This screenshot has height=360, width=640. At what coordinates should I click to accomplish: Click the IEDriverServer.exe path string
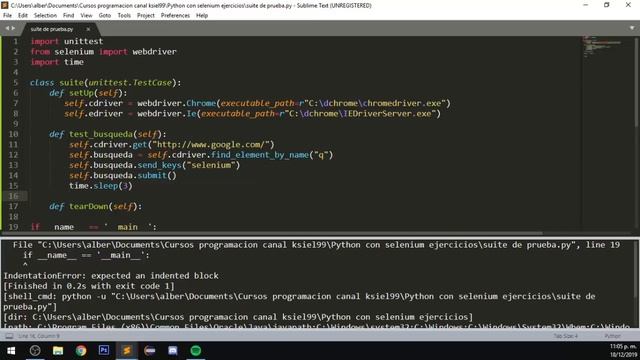click(x=360, y=114)
